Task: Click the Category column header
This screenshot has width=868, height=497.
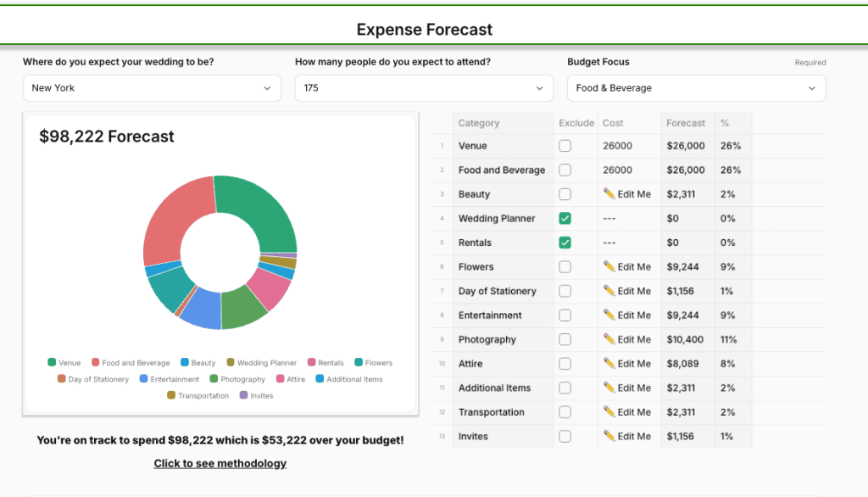Action: click(x=479, y=123)
